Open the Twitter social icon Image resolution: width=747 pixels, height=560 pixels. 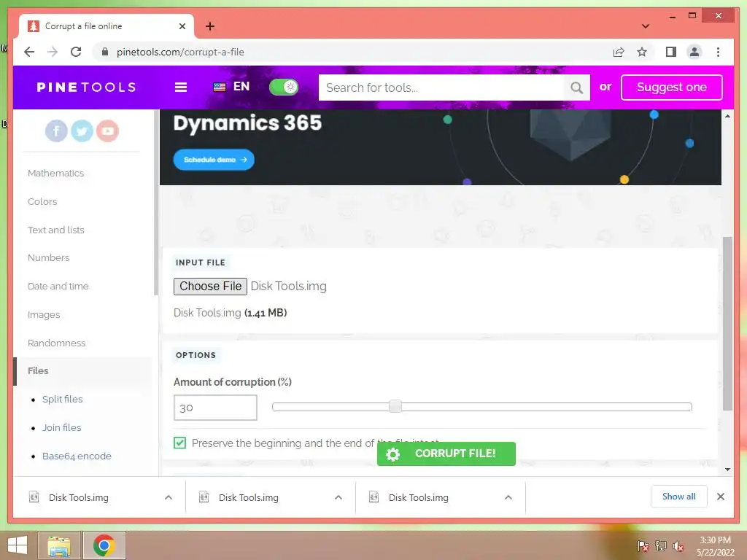coord(82,131)
